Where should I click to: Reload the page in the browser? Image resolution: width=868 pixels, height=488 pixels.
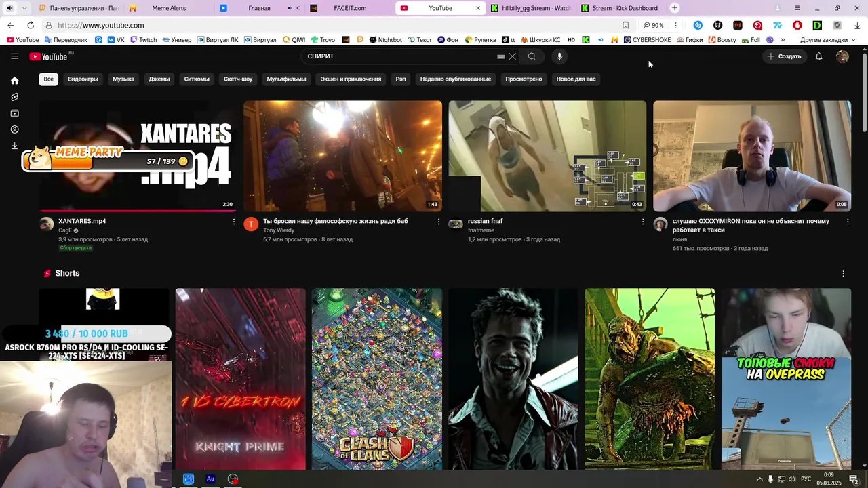click(30, 25)
